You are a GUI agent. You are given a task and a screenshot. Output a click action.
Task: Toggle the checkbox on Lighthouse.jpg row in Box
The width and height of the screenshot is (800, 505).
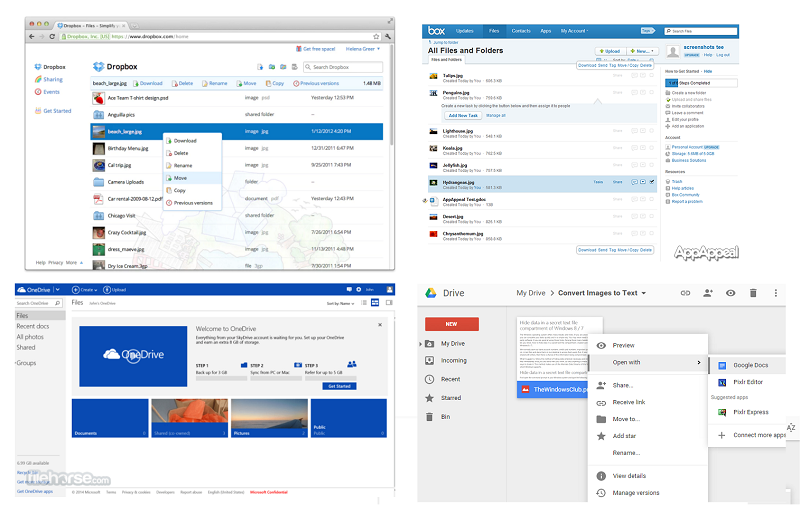[652, 131]
